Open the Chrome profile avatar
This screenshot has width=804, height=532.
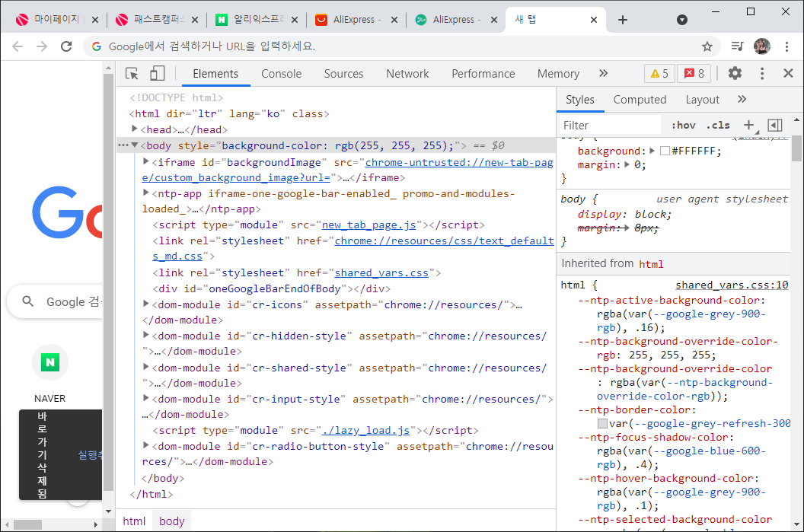click(x=762, y=46)
